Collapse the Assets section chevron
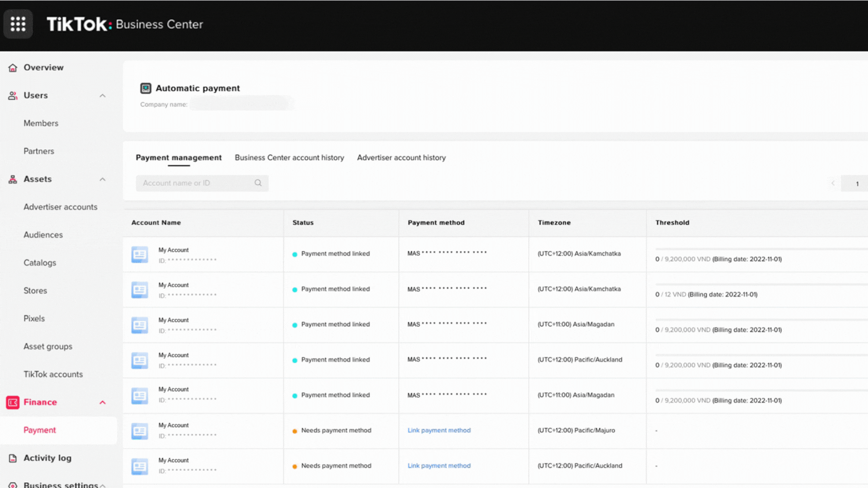The width and height of the screenshot is (868, 488). [x=103, y=179]
